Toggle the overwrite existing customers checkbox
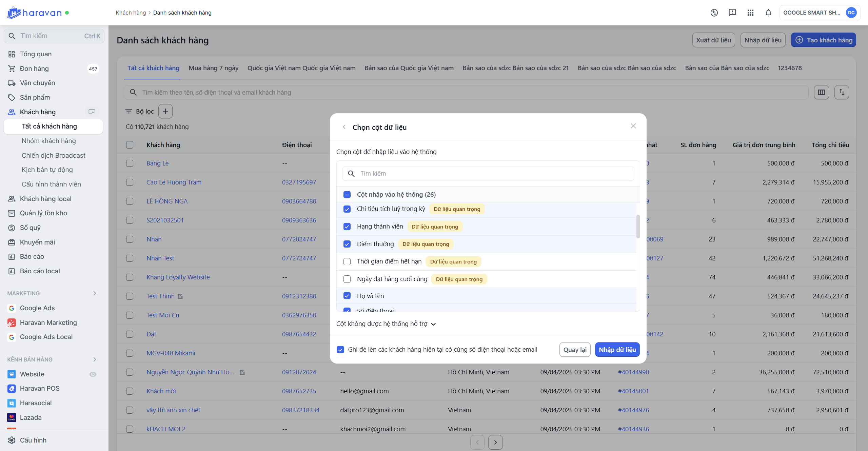Viewport: 868px width, 451px height. [x=340, y=350]
